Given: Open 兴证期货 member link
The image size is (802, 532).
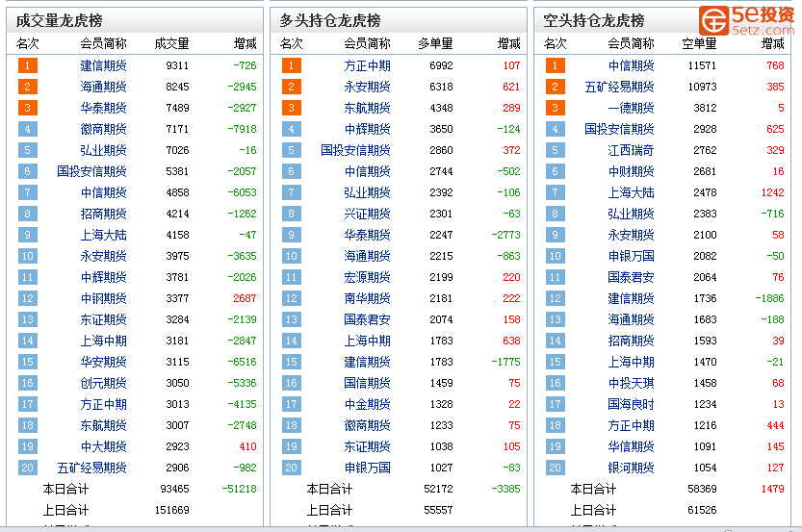Looking at the screenshot, I should tap(367, 214).
